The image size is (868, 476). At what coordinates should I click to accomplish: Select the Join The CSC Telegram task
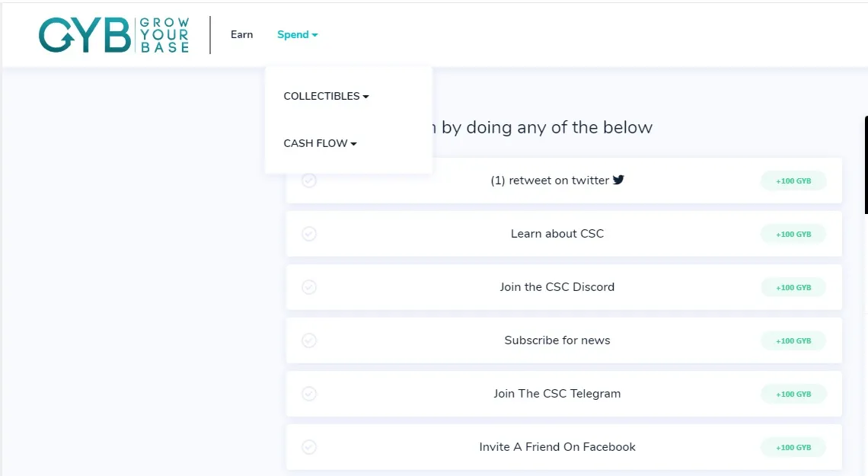(x=563, y=394)
